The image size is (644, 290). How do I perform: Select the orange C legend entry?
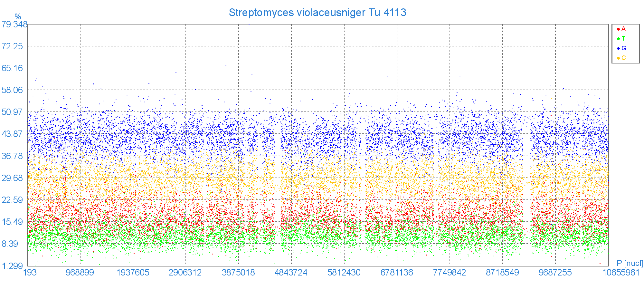tap(621, 58)
